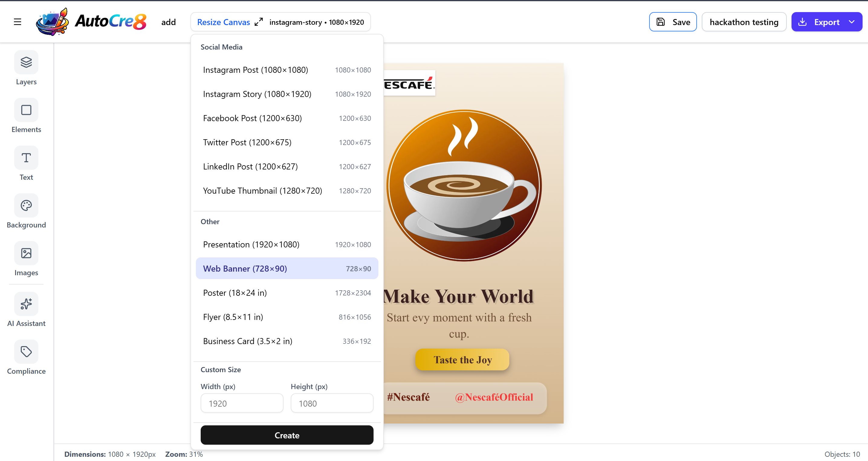This screenshot has height=461, width=868.
Task: Select Web Banner 728×90 preset
Action: pos(287,269)
